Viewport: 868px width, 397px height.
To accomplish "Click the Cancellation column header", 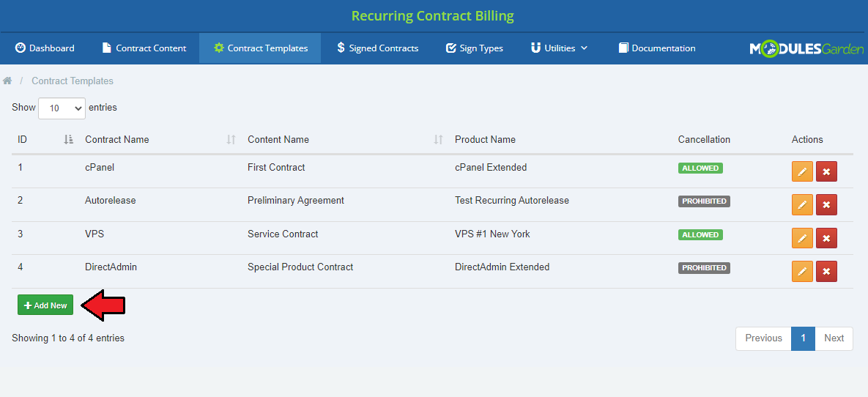I will (704, 139).
